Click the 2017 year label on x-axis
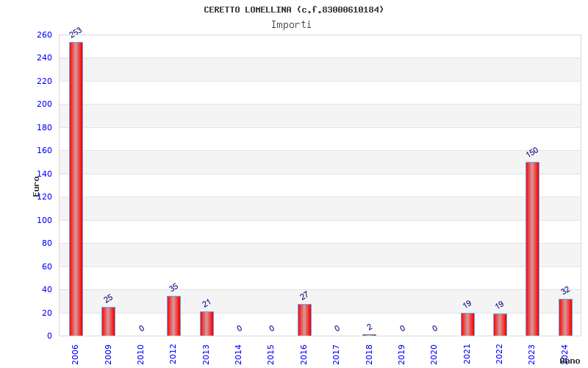Screen dimensions: 588x368 pos(336,355)
